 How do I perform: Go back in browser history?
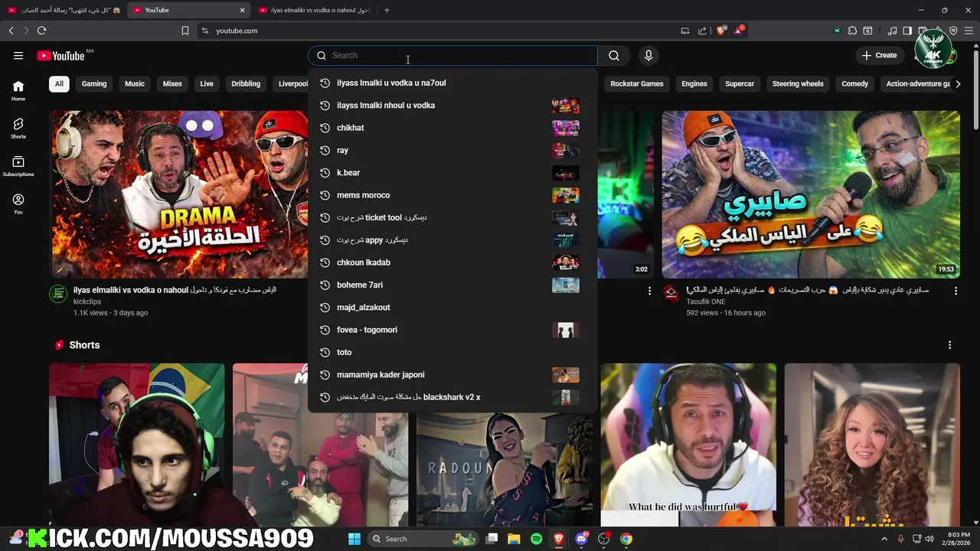pyautogui.click(x=11, y=31)
